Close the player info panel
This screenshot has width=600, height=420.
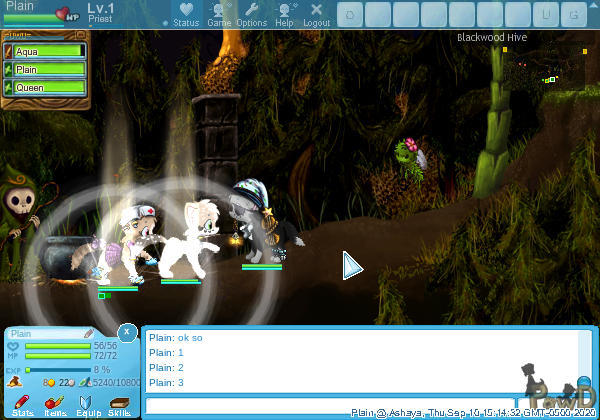pos(126,332)
